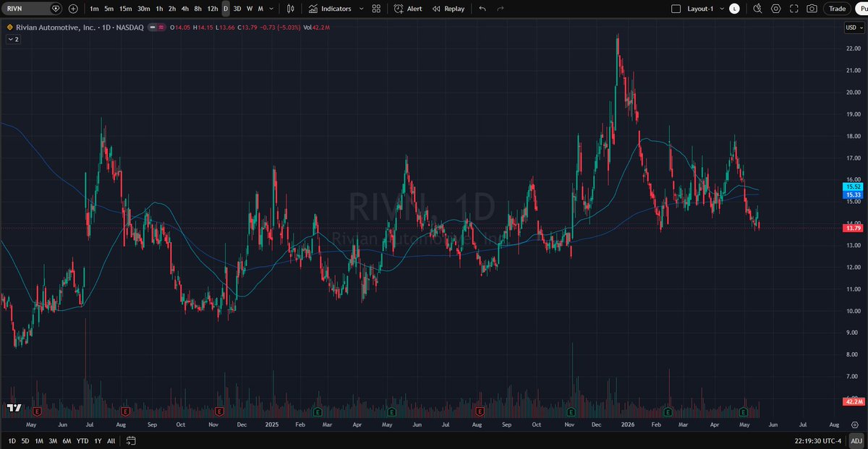Screen dimensions: 868x449
Task: Select the M monthly interval
Action: (260, 9)
